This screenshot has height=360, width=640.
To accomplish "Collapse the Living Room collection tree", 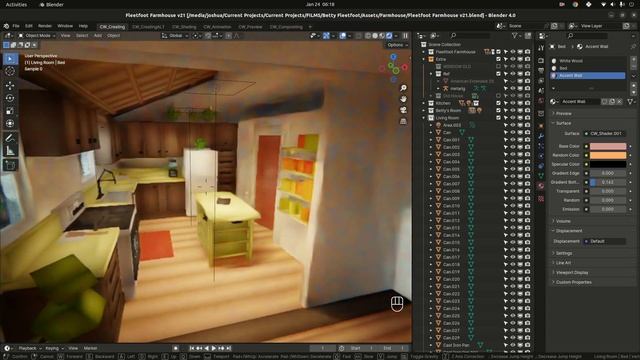I will (424, 118).
